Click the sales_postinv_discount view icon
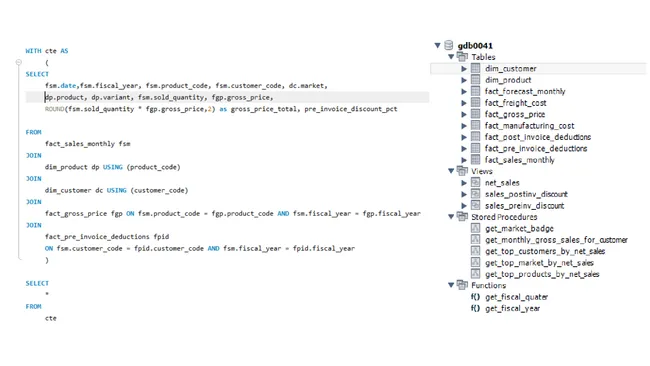 [x=475, y=194]
